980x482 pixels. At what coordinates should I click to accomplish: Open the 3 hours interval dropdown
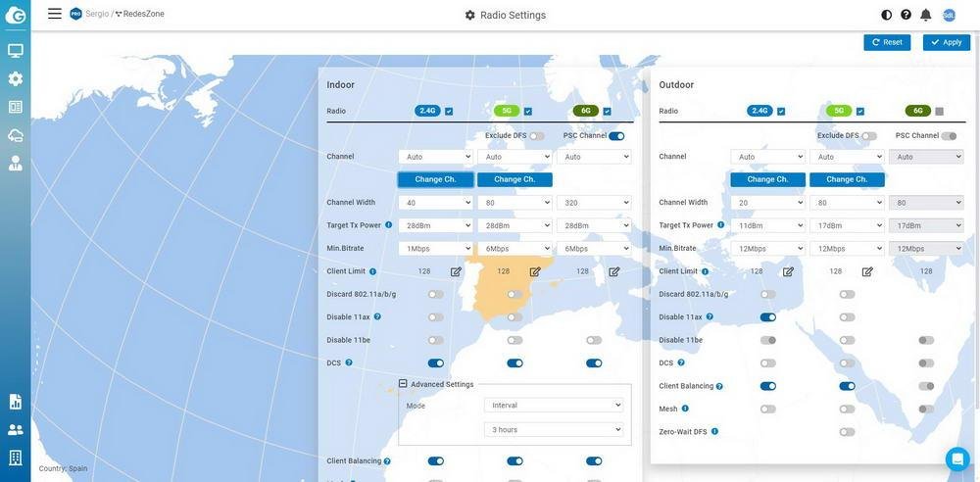pos(554,429)
